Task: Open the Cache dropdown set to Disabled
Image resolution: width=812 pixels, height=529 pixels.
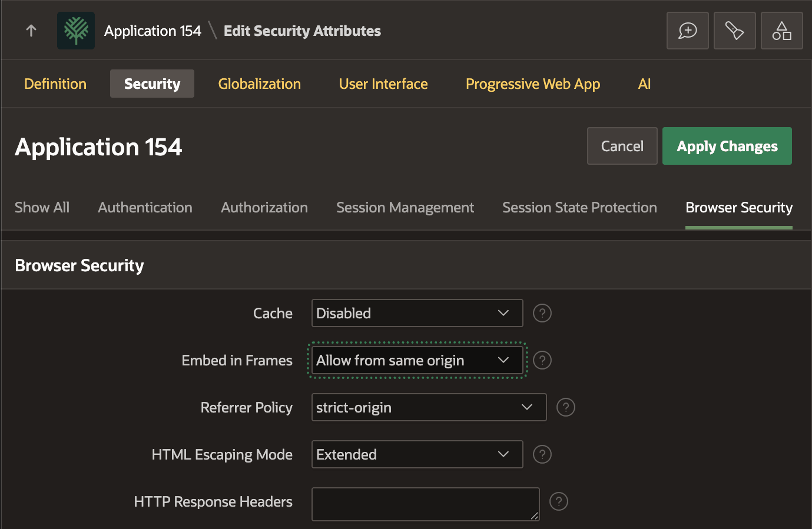Action: [x=417, y=313]
